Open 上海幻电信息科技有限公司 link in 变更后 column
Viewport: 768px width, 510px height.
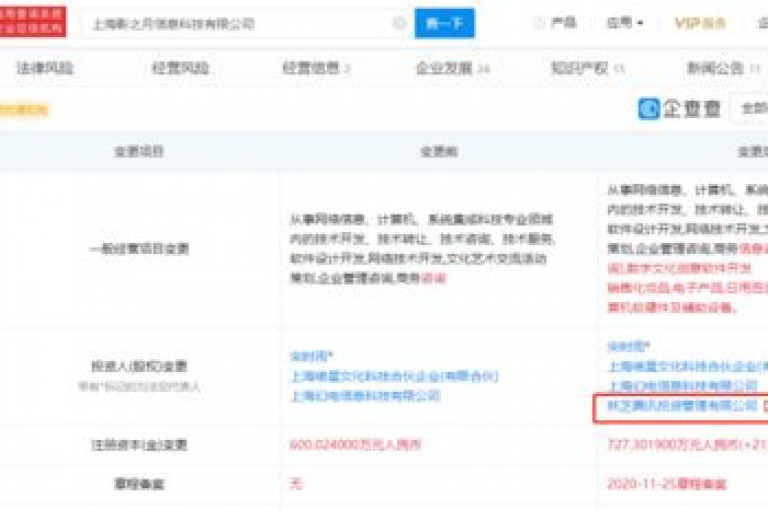(683, 386)
